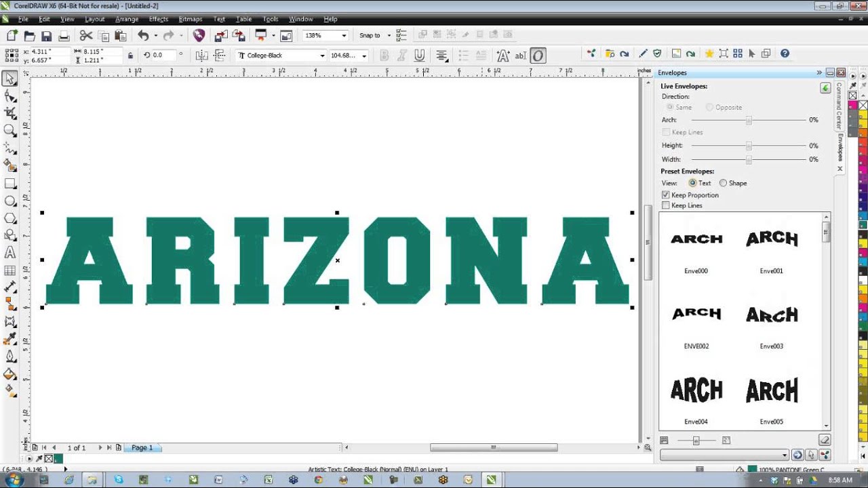868x488 pixels.
Task: Select the Ellipse tool
Action: tap(10, 201)
